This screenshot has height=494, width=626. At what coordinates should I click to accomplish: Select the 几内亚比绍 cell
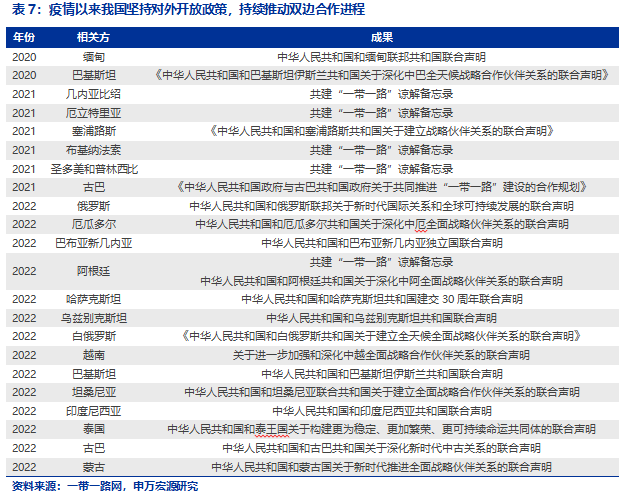(x=94, y=94)
